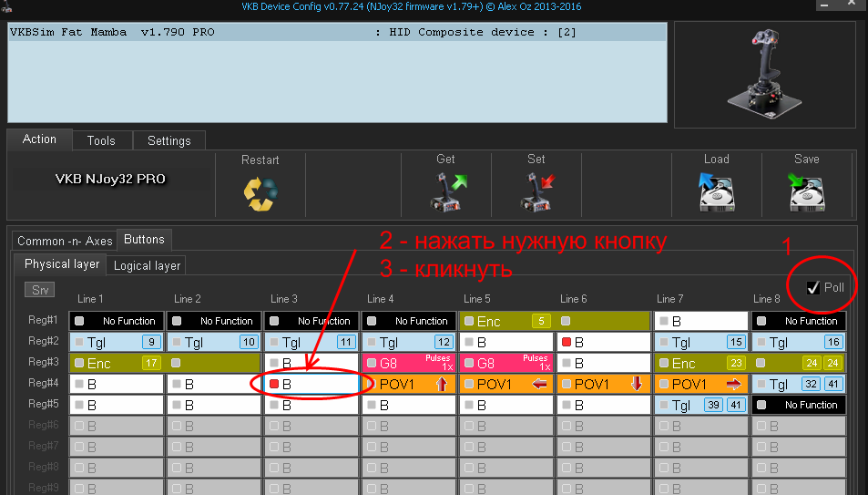Switch to Common -n- Axes tab
This screenshot has width=868, height=495.
pyautogui.click(x=65, y=242)
